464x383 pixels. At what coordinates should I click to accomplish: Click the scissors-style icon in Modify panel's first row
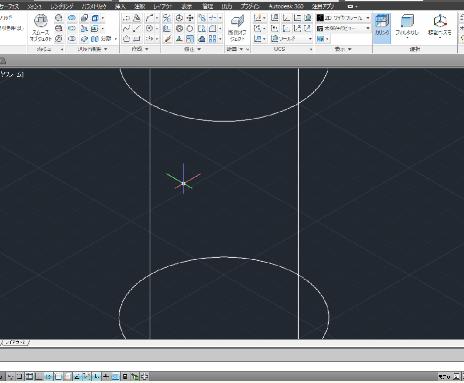click(x=167, y=18)
